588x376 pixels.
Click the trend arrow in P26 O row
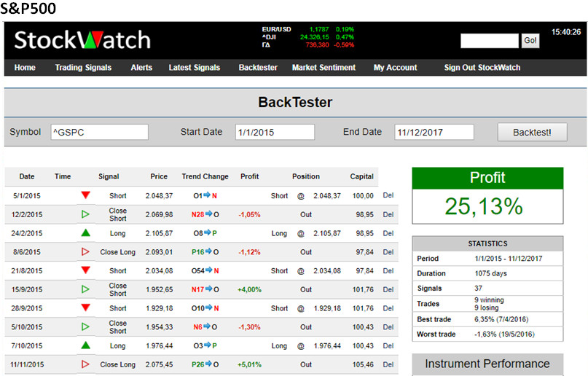point(208,364)
